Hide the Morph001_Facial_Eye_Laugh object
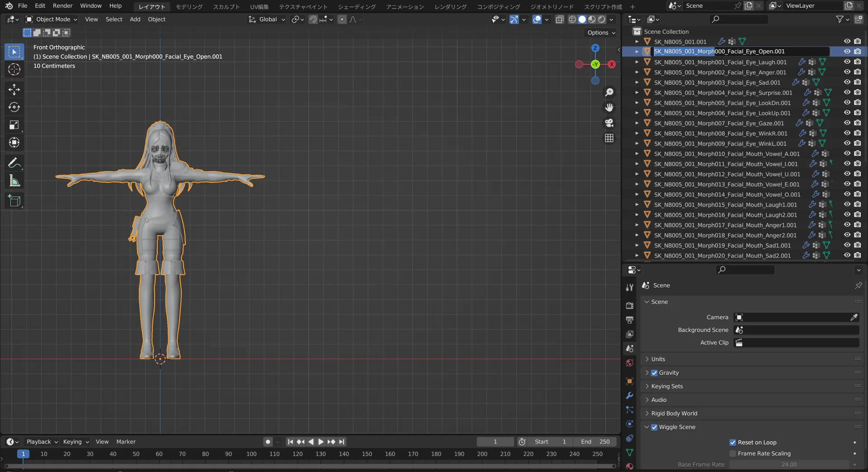Screen dimensions: 868x472 tap(847, 62)
